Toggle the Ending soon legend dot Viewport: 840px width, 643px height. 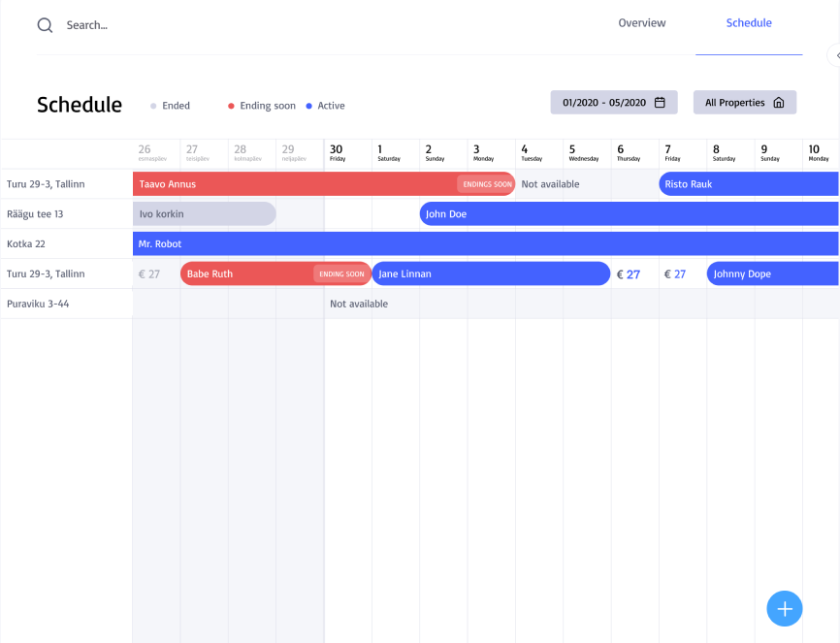(x=231, y=107)
